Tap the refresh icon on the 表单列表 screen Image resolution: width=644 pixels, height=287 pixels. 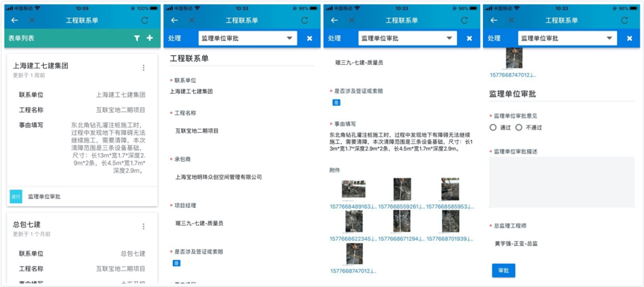[145, 21]
